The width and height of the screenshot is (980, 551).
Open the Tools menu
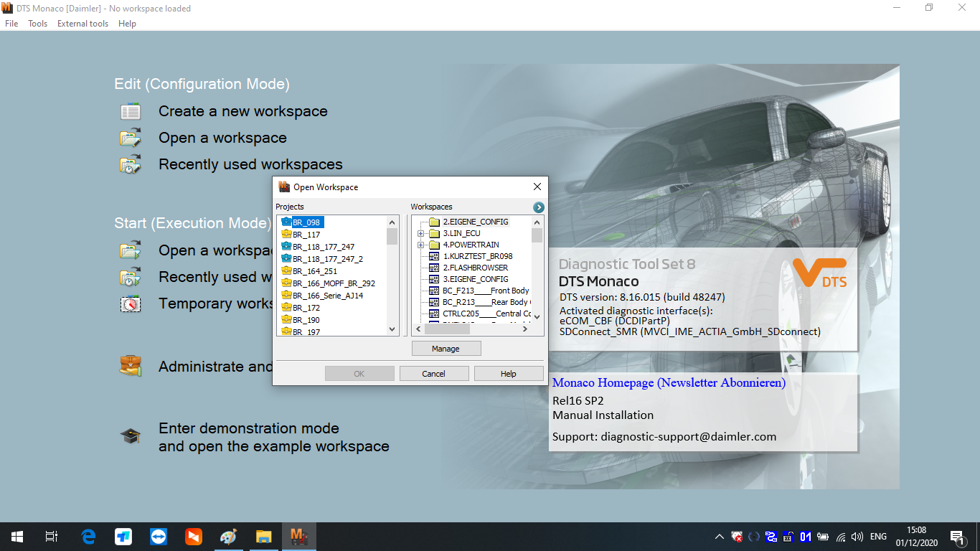coord(38,24)
